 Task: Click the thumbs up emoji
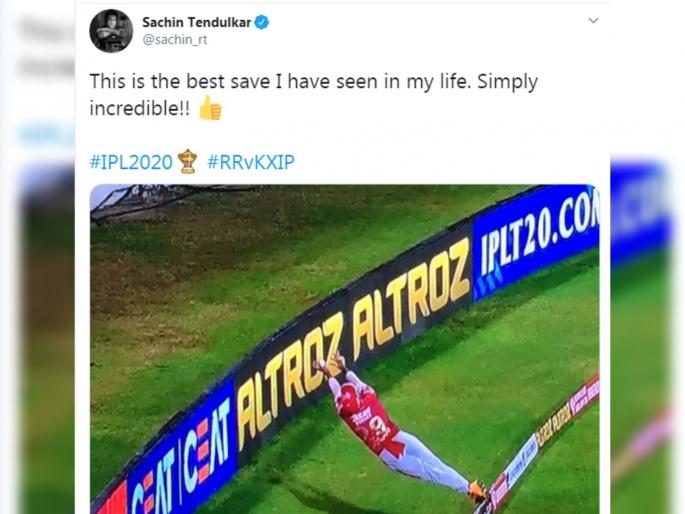click(211, 107)
